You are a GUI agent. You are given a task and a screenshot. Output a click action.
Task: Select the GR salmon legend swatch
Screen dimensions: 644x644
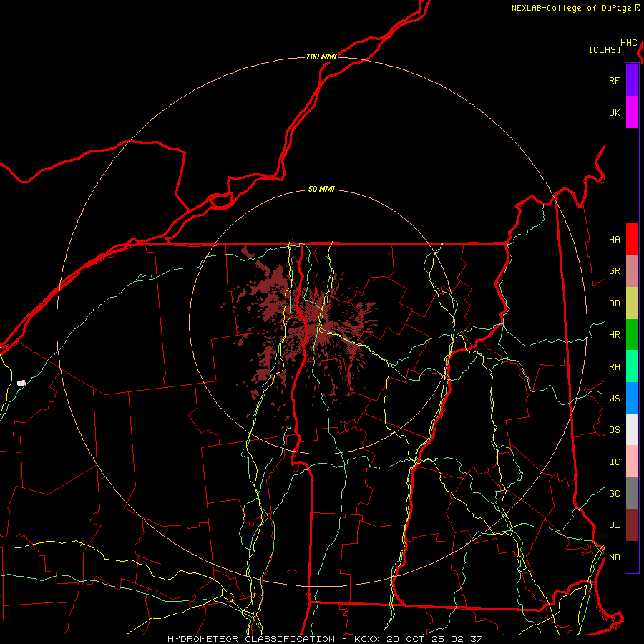click(x=632, y=271)
